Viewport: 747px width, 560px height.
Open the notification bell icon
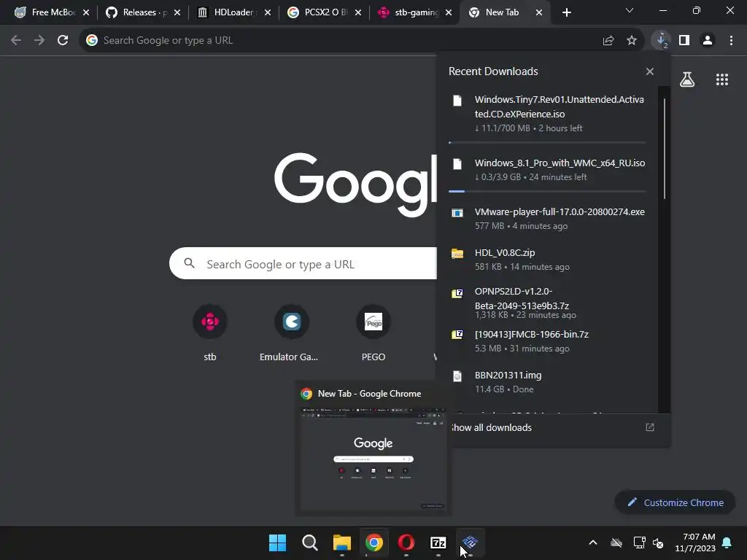point(727,542)
